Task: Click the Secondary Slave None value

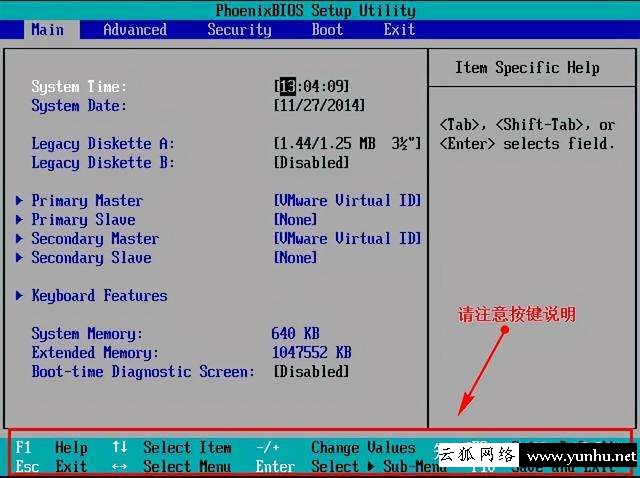Action: 296,258
